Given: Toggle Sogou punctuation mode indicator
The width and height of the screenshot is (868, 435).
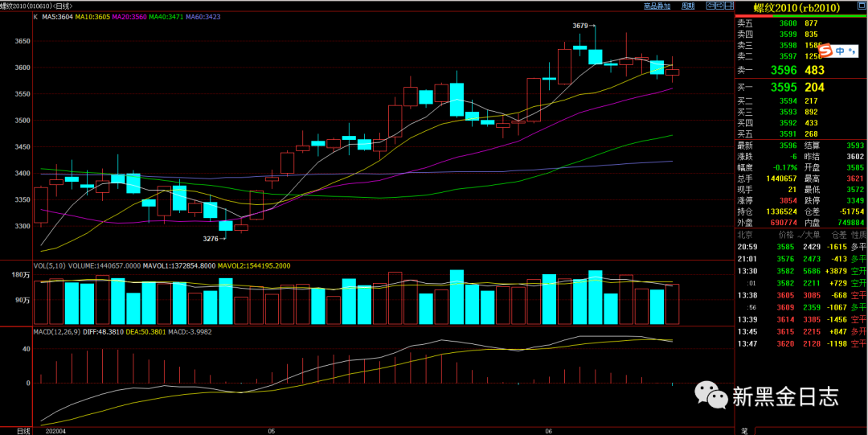Looking at the screenshot, I should click(x=852, y=51).
